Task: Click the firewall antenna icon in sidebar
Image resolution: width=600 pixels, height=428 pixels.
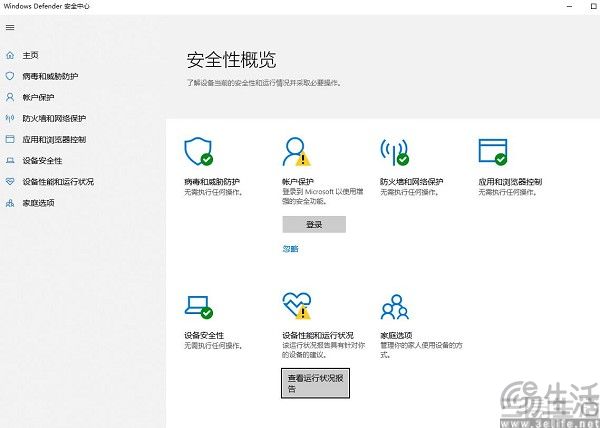Action: pos(10,118)
